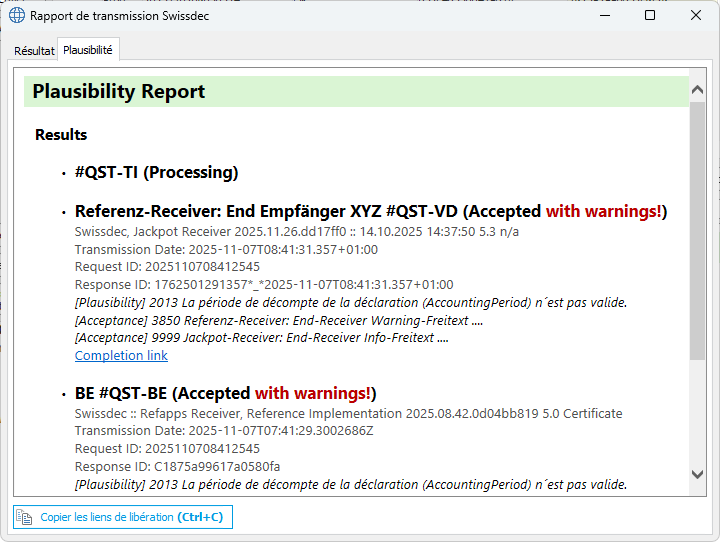Image resolution: width=720 pixels, height=542 pixels.
Task: Click the vertical scrollbar thumb
Action: [697, 230]
